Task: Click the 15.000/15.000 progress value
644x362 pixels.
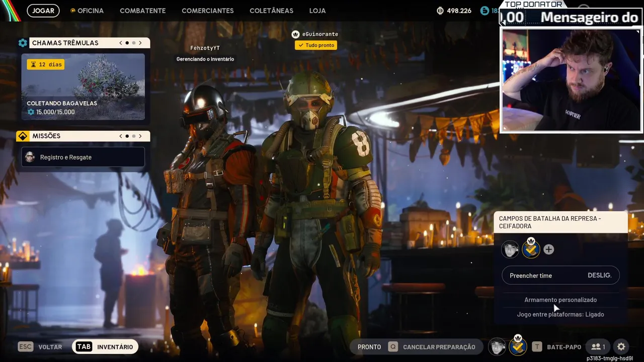Action: (55, 112)
